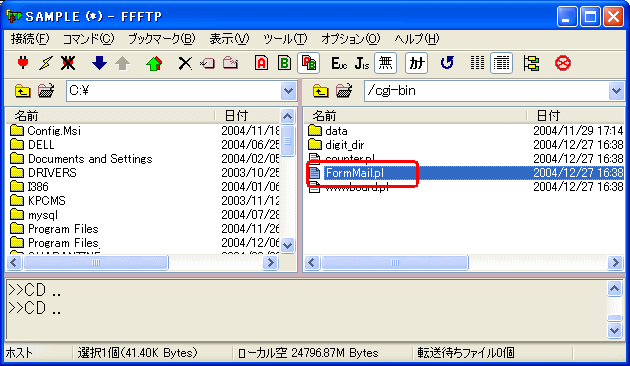Click the remote path /cgi-bin text field

(x=487, y=91)
